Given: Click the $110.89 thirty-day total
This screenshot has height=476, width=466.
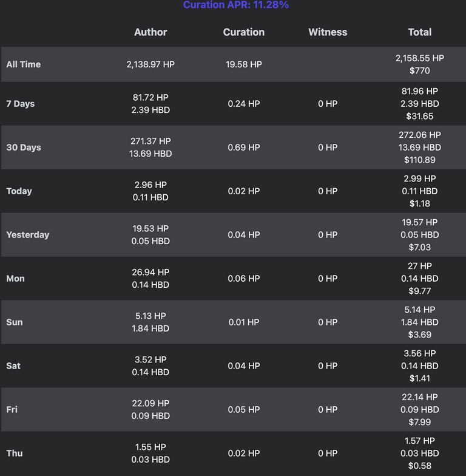Looking at the screenshot, I should coord(420,160).
